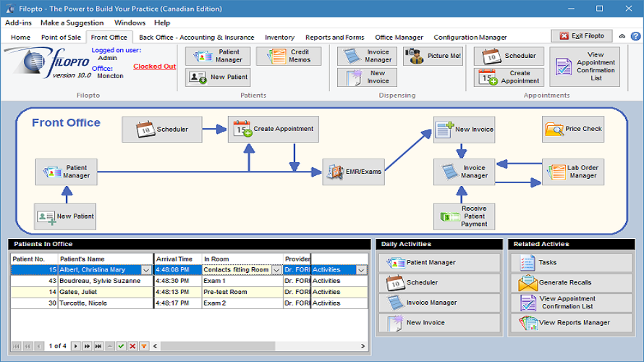Switch to the Inventory tab

click(280, 38)
